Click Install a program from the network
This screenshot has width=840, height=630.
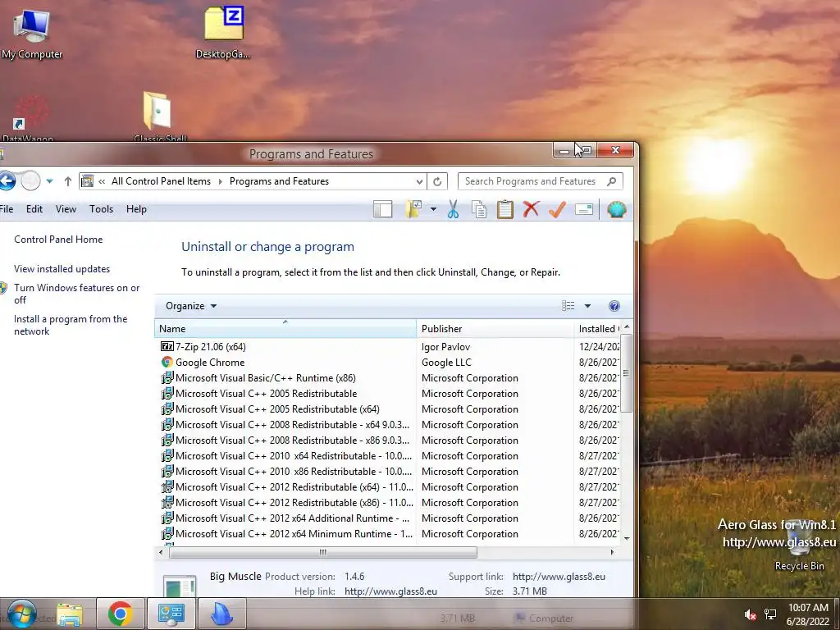click(71, 325)
